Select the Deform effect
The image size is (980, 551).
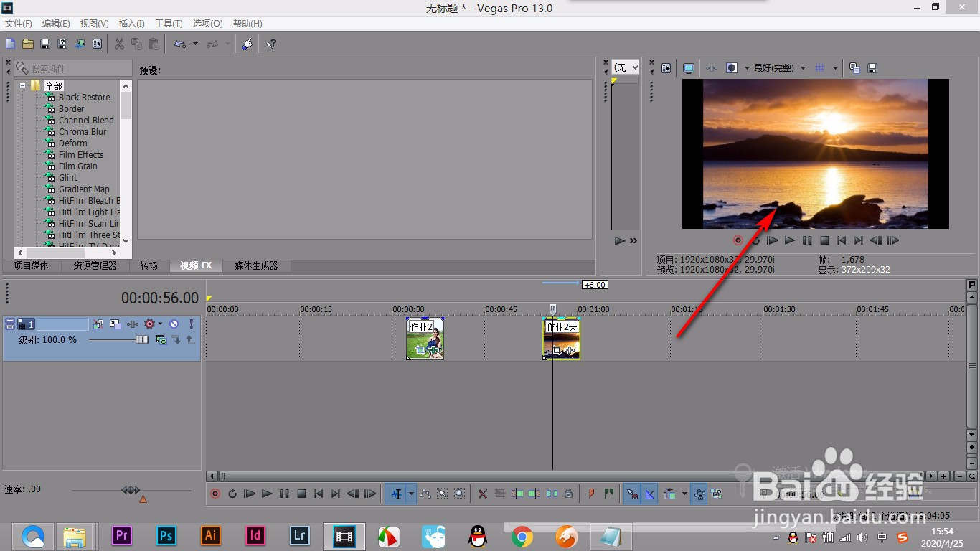73,143
